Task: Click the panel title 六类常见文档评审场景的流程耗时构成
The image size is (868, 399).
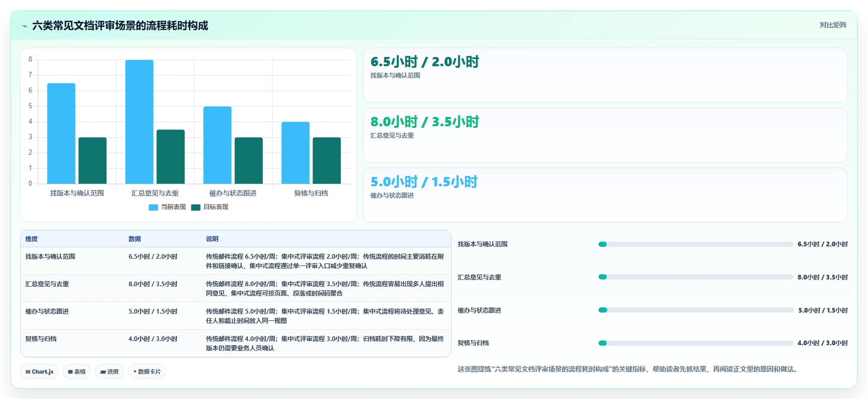Action: (x=120, y=26)
